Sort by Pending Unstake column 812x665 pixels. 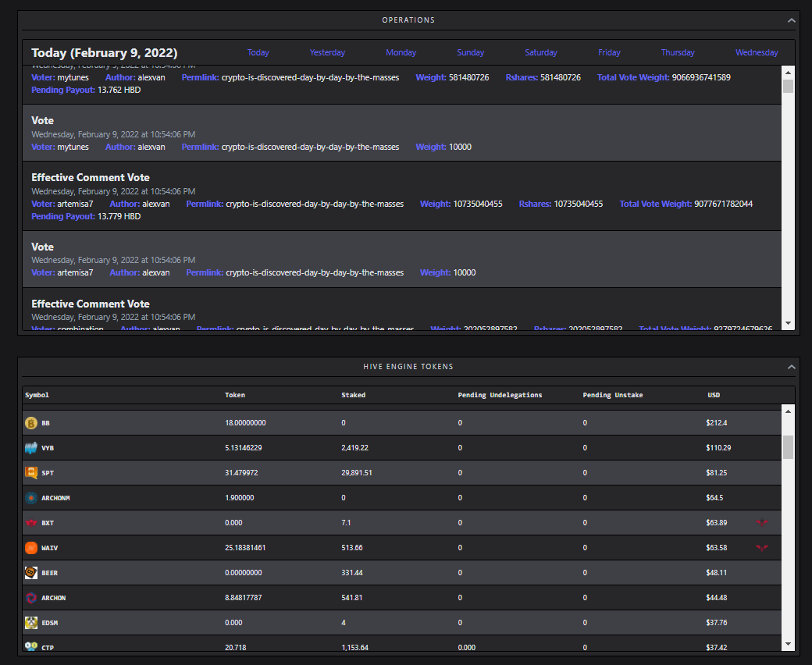click(613, 395)
